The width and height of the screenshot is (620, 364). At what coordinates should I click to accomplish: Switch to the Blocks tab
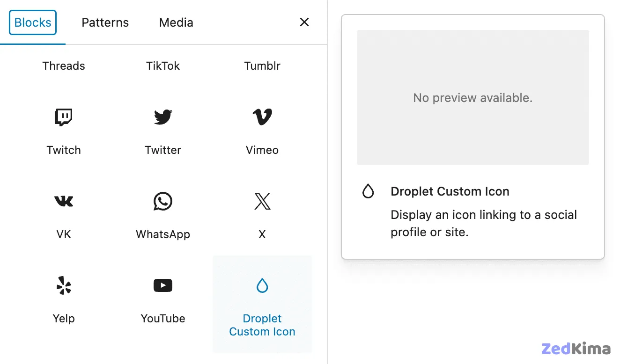[x=32, y=22]
